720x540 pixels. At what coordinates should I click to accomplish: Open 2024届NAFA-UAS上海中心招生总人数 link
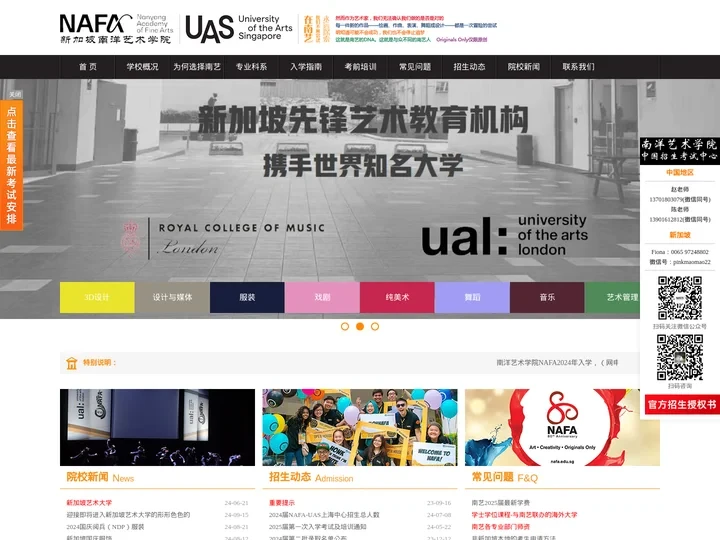(x=324, y=515)
